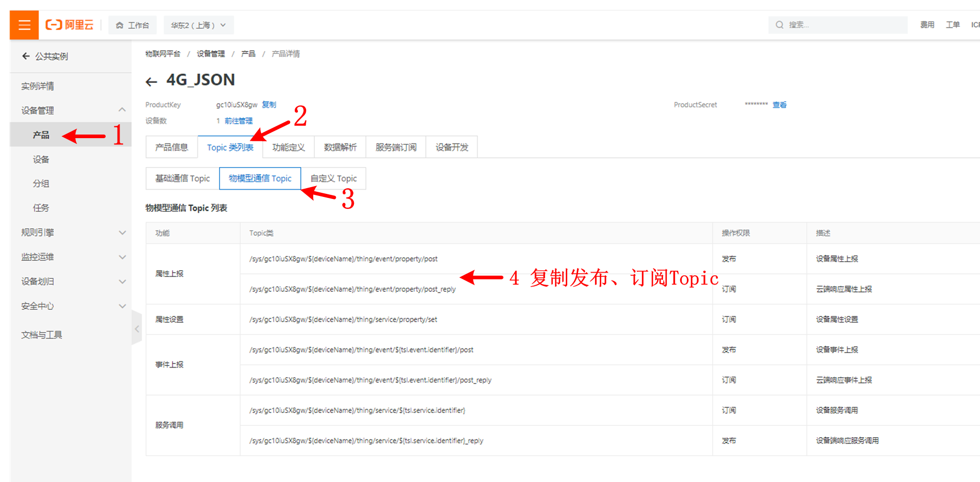Select 设备 in the sidebar
The width and height of the screenshot is (980, 482).
point(41,159)
